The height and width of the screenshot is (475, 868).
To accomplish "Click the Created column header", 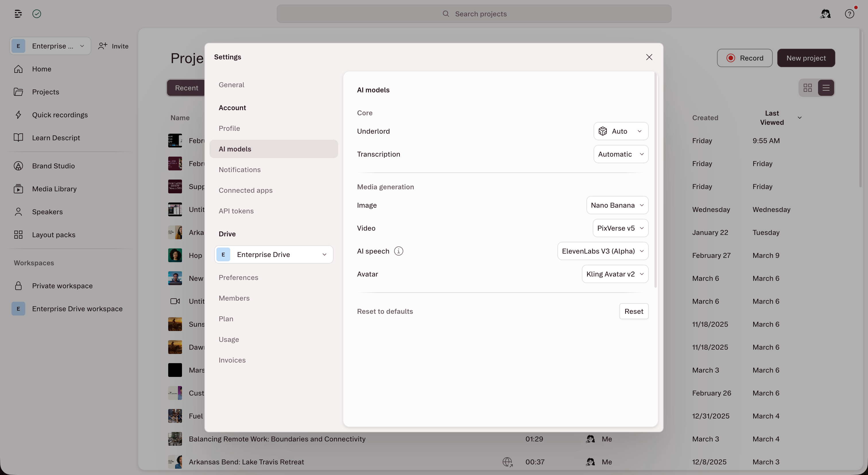I will pyautogui.click(x=705, y=118).
